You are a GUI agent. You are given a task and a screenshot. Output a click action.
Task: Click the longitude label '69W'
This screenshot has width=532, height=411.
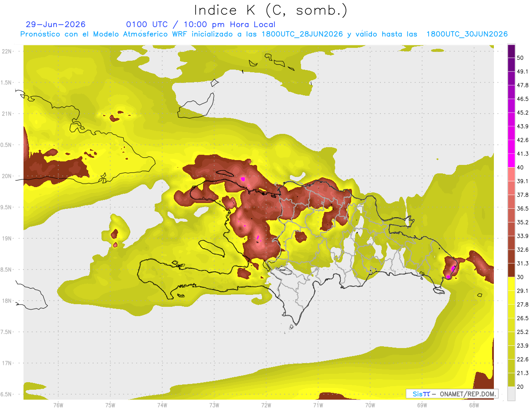[x=422, y=405]
